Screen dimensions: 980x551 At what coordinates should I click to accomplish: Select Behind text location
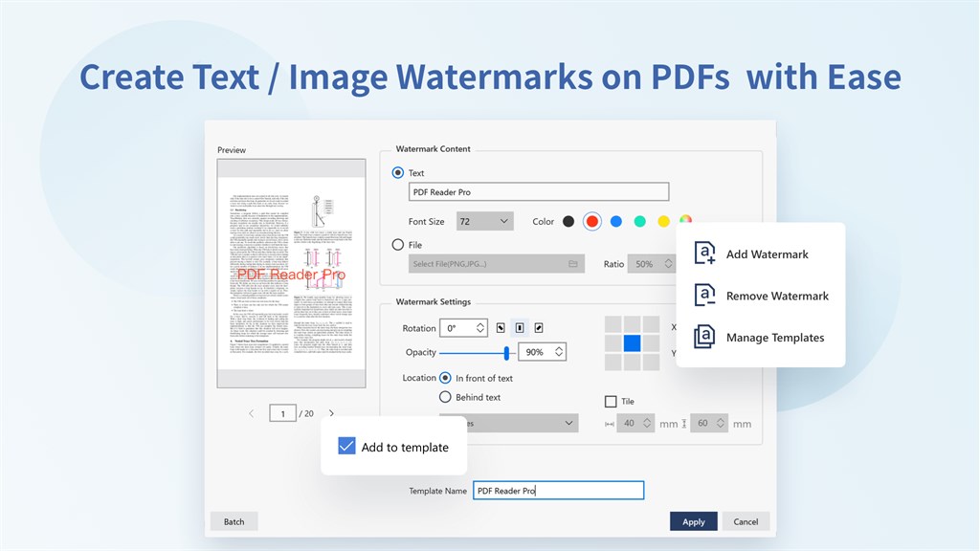(x=445, y=397)
